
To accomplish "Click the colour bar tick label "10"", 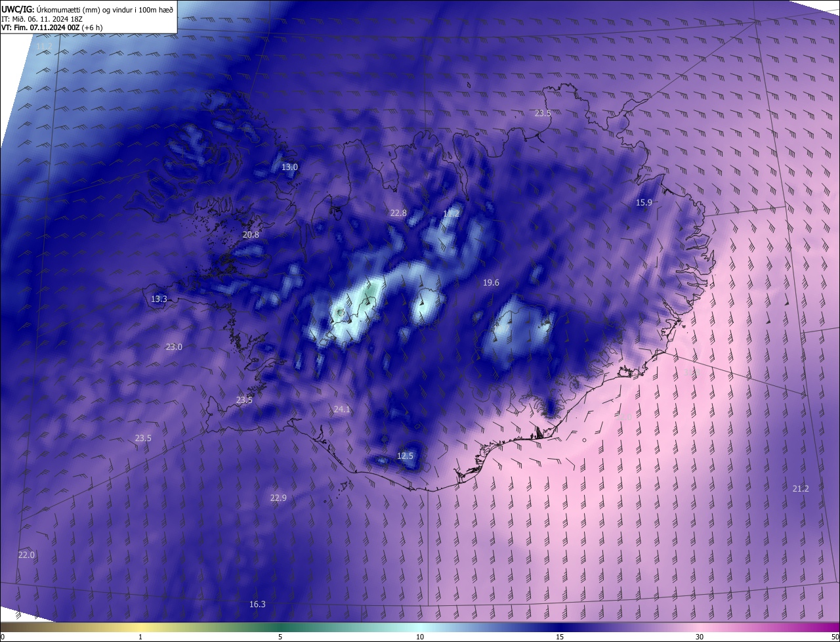I will [420, 637].
